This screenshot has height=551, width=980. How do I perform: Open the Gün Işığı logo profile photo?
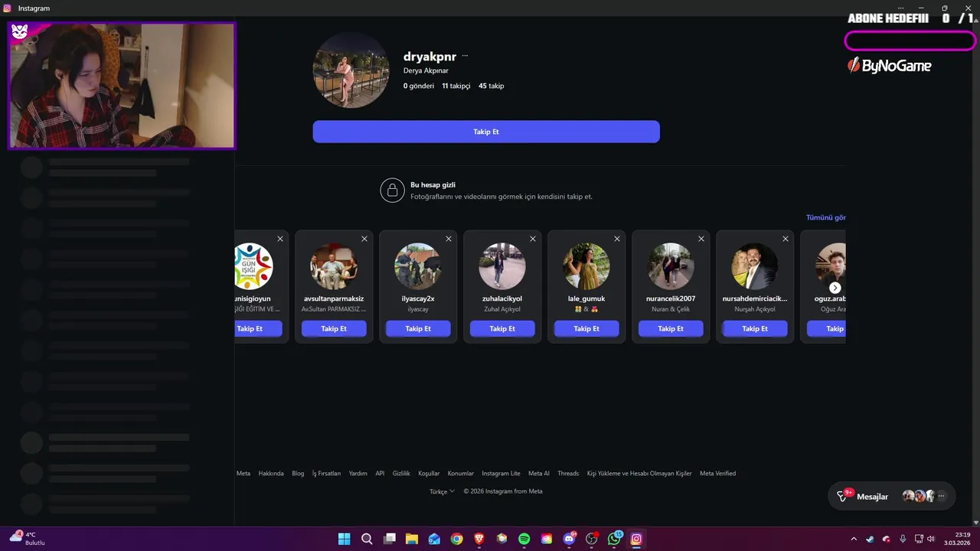point(253,266)
